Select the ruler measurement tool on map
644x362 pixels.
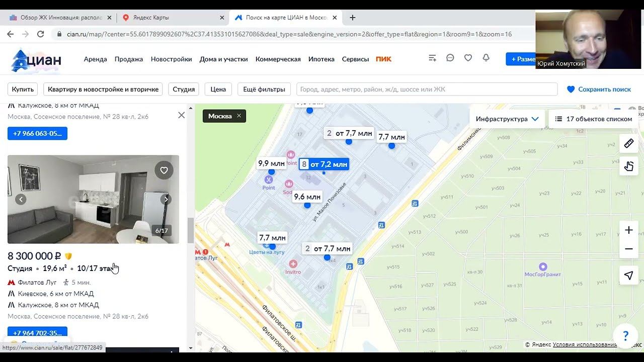(629, 144)
